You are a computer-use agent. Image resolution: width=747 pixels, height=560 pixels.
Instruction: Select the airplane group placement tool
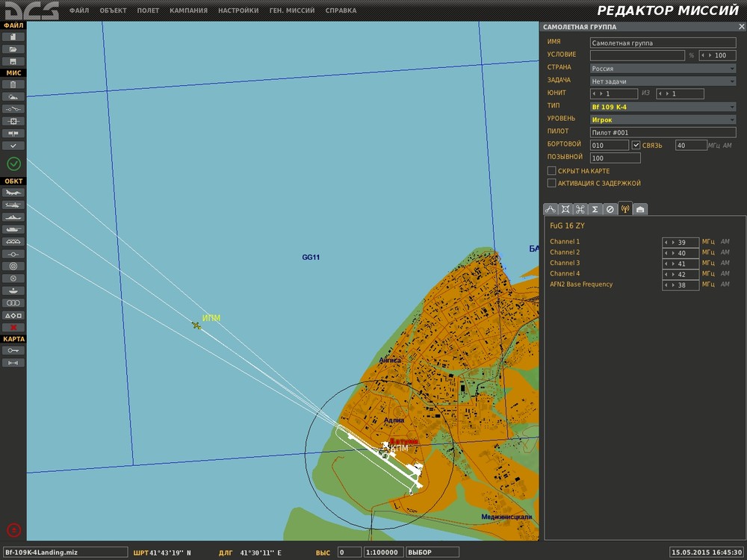click(13, 193)
